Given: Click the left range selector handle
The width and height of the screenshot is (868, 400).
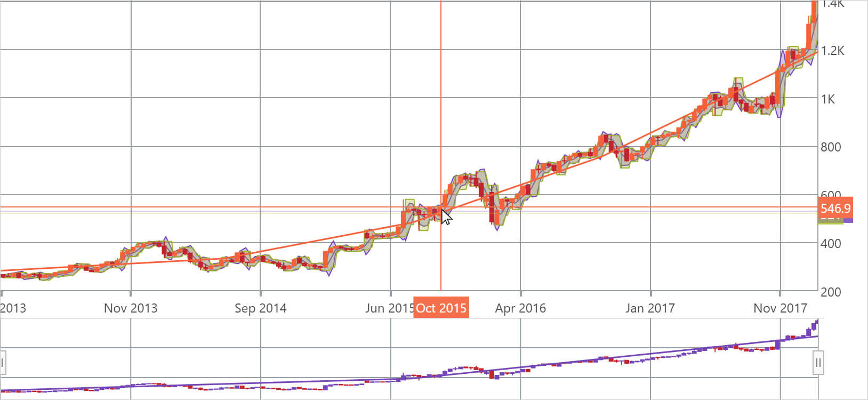Looking at the screenshot, I should coord(2,364).
